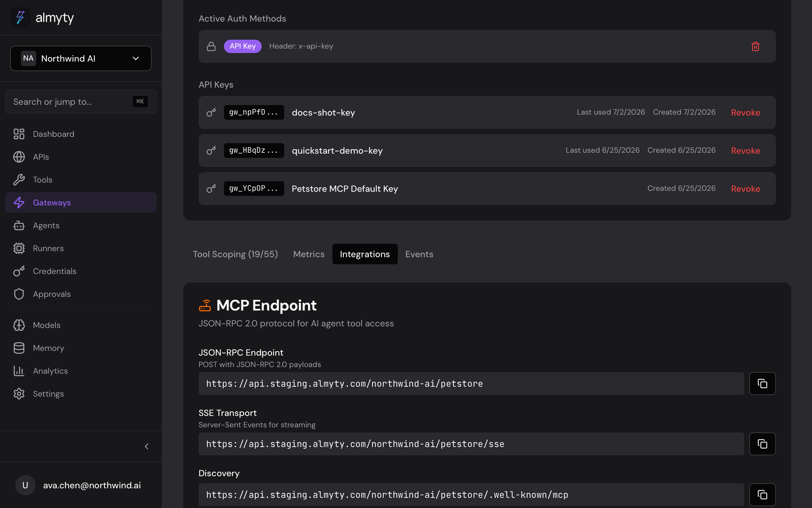Open Credentials in the sidebar

pyautogui.click(x=81, y=271)
